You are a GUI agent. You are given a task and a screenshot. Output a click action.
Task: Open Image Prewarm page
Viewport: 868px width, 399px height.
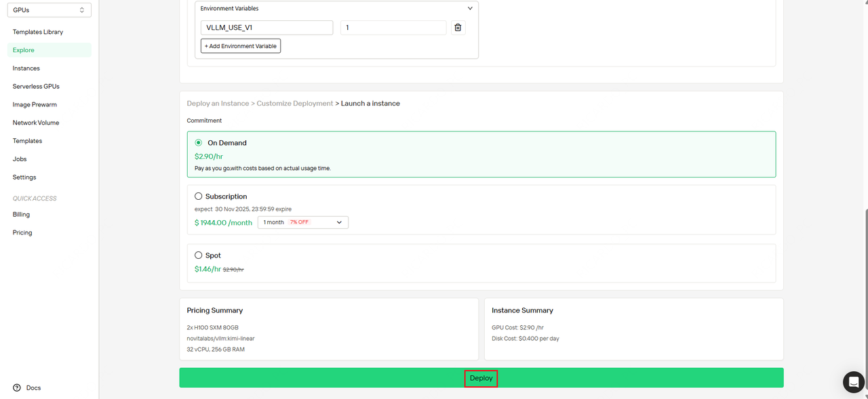tap(35, 105)
